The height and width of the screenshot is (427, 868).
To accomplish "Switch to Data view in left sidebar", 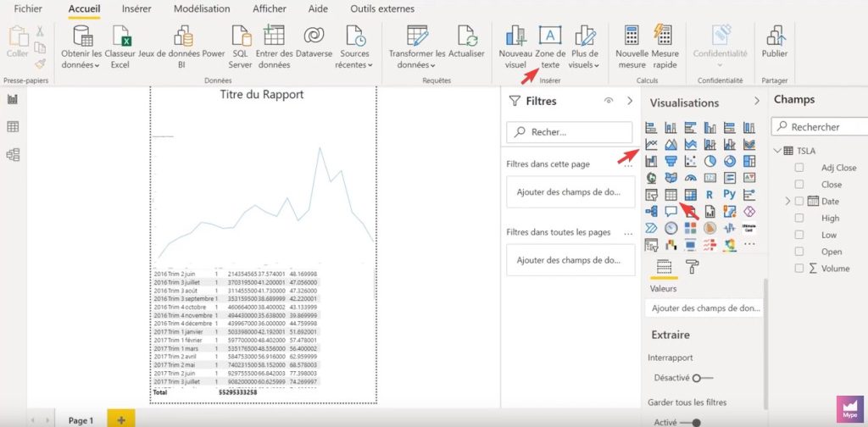I will tap(13, 127).
